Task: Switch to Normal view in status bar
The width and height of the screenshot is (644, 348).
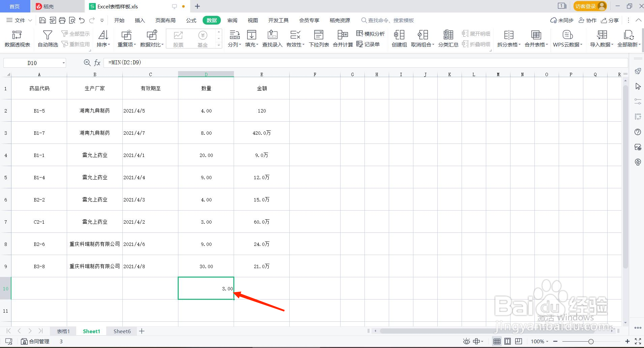Action: [x=497, y=341]
